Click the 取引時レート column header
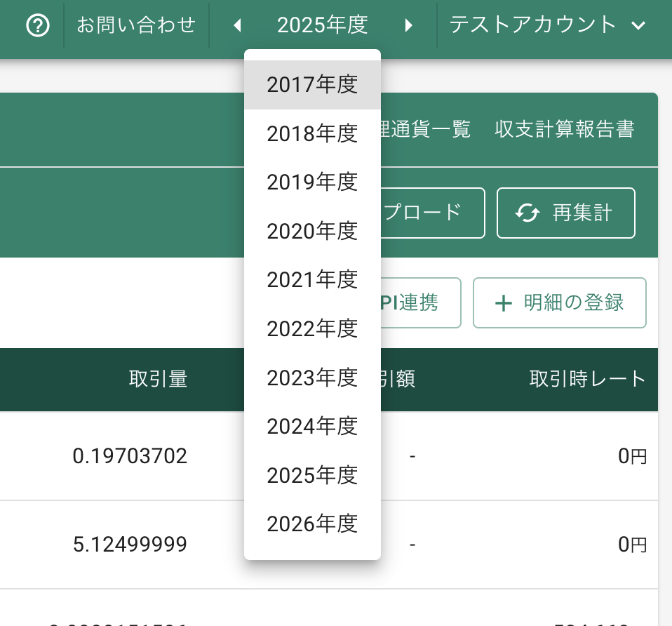 (587, 379)
